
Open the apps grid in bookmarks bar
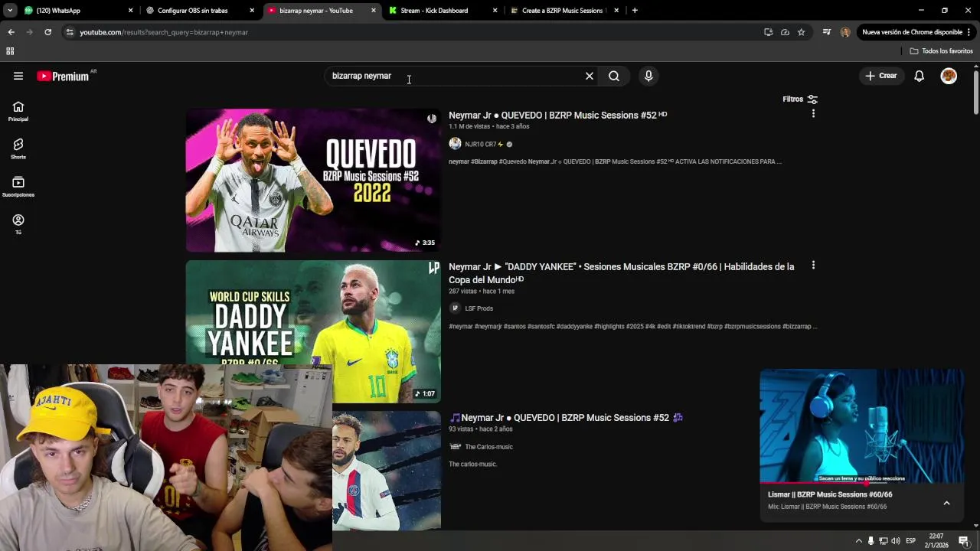[x=10, y=51]
